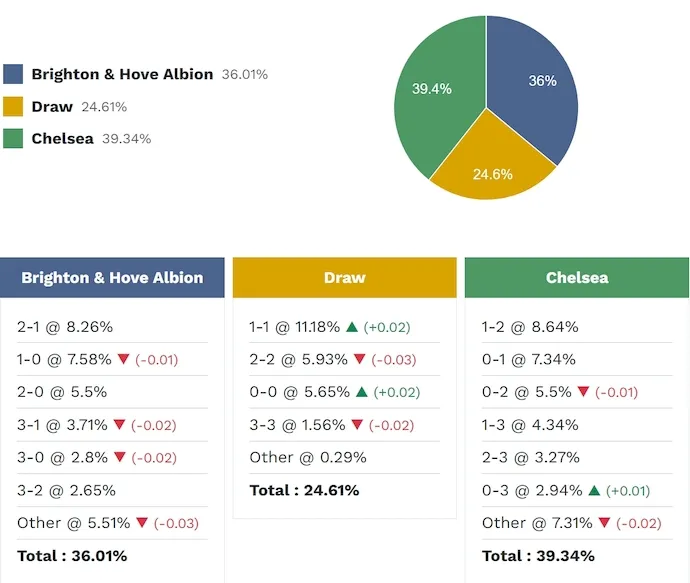This screenshot has height=583, width=690.
Task: Click the Brighton & Hove Albion legend label
Action: [122, 74]
